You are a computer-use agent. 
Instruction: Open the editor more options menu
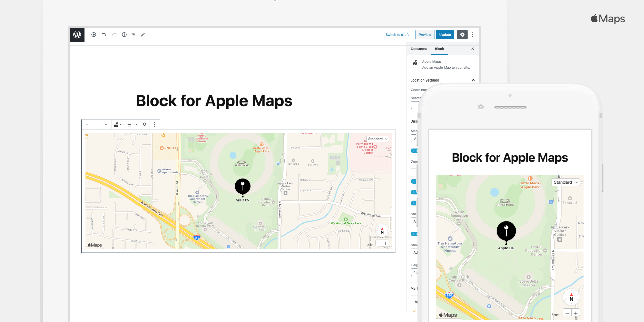(473, 35)
